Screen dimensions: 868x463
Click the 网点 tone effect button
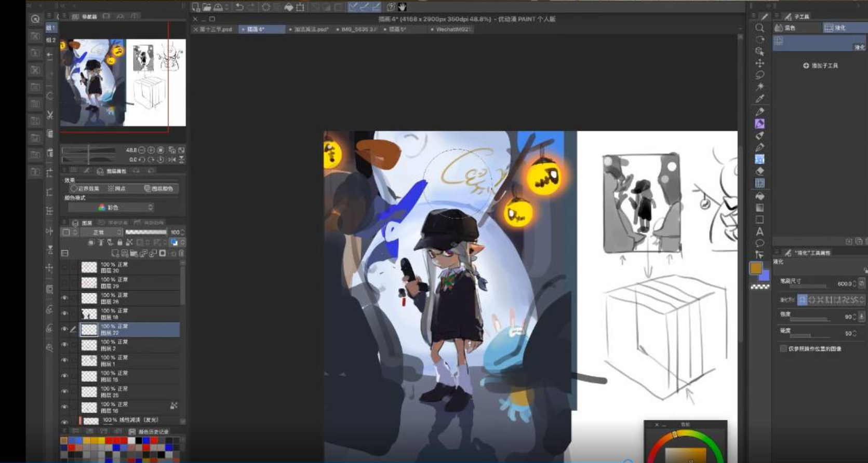point(117,188)
